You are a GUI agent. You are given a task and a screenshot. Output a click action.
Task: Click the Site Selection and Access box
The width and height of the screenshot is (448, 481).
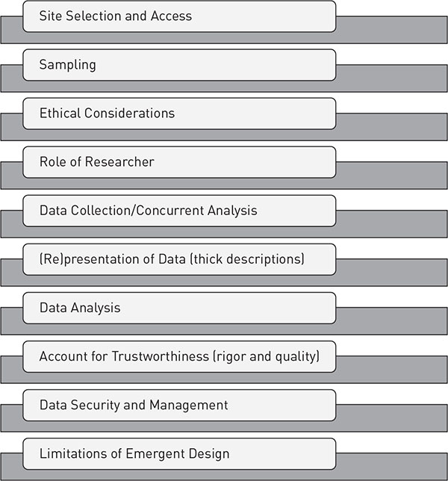pyautogui.click(x=179, y=16)
